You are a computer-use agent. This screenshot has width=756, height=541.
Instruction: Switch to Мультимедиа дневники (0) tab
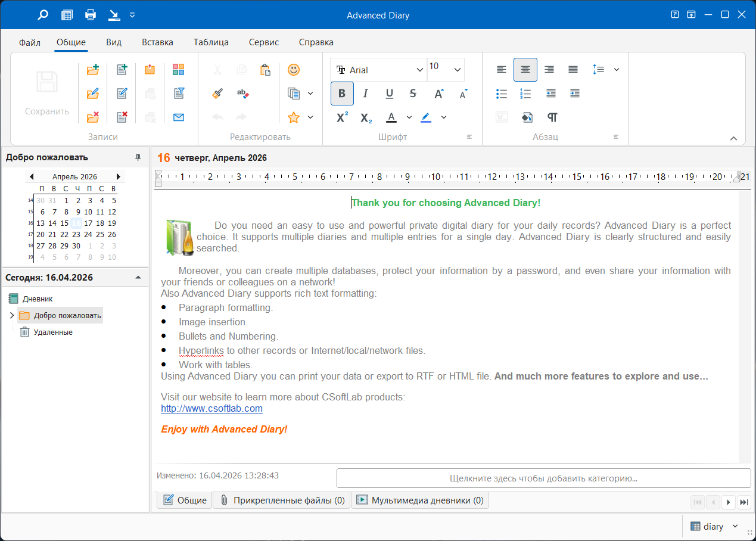420,500
